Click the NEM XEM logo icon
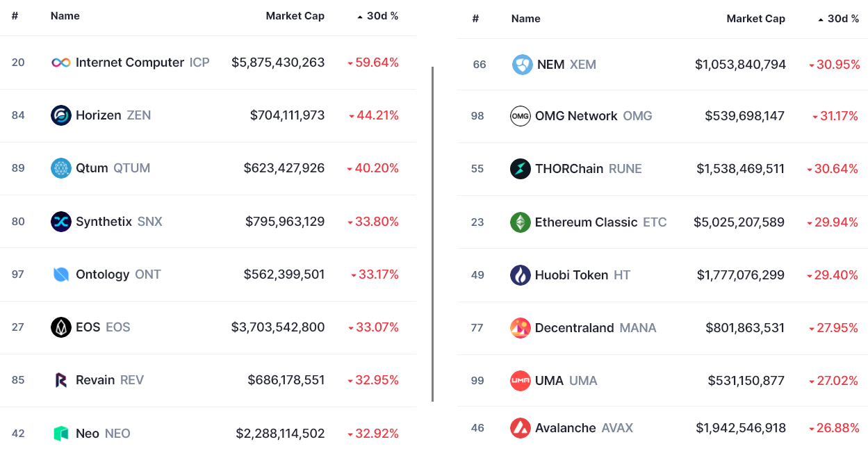868x451 pixels. pos(523,65)
